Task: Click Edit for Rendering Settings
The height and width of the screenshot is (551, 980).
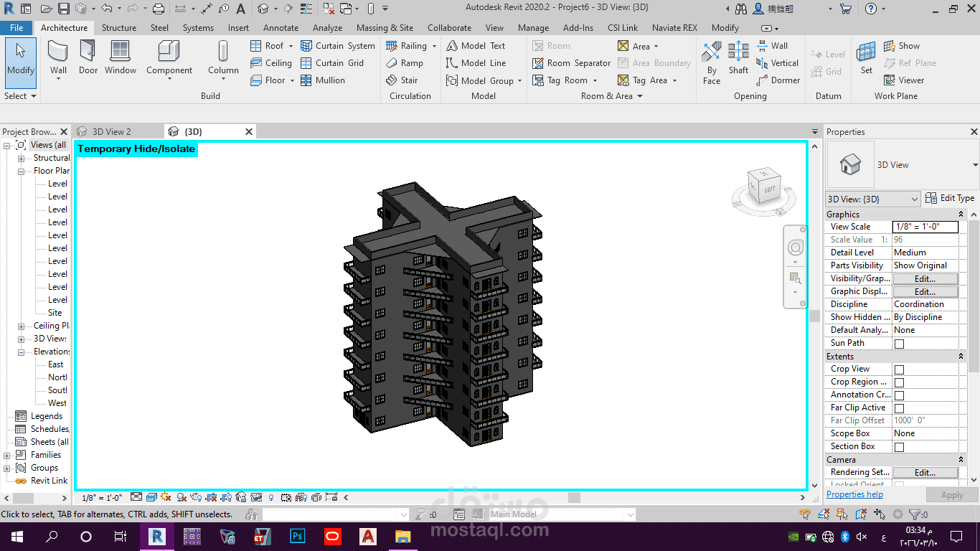Action: click(925, 473)
